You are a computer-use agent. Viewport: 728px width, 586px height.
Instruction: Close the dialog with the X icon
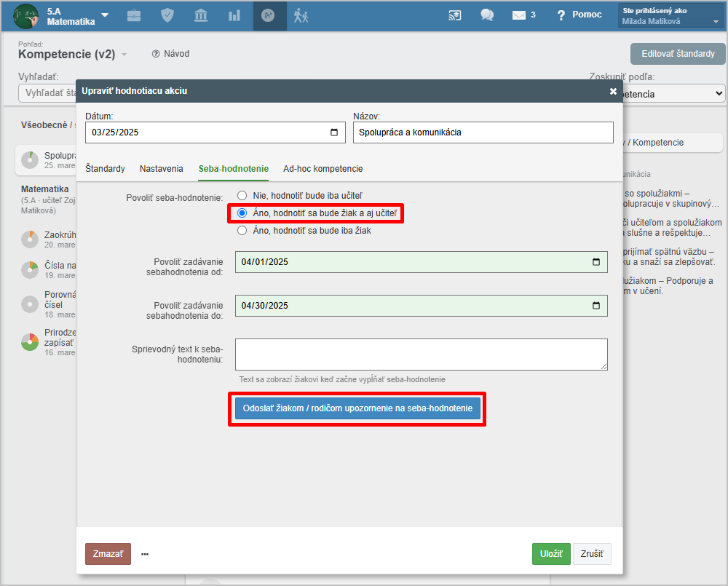613,91
